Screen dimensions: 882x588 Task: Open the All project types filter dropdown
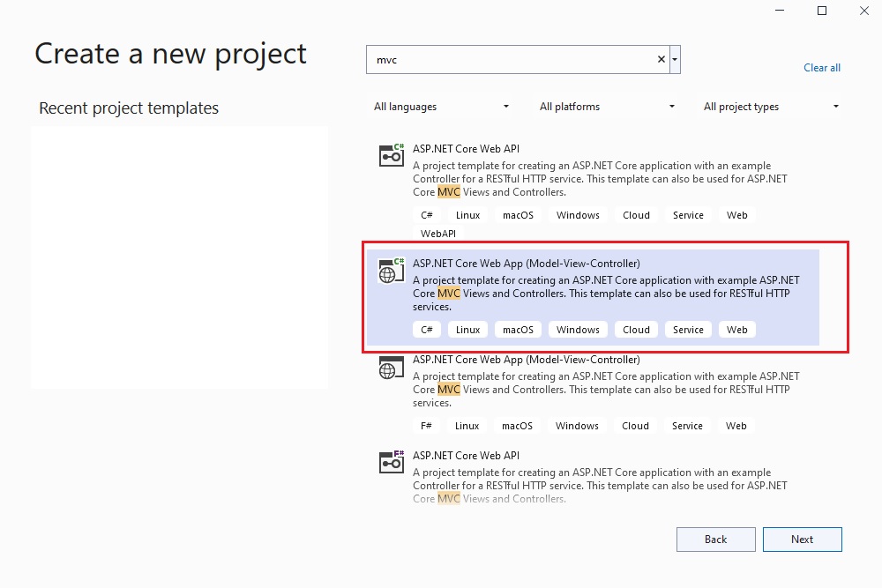point(771,107)
